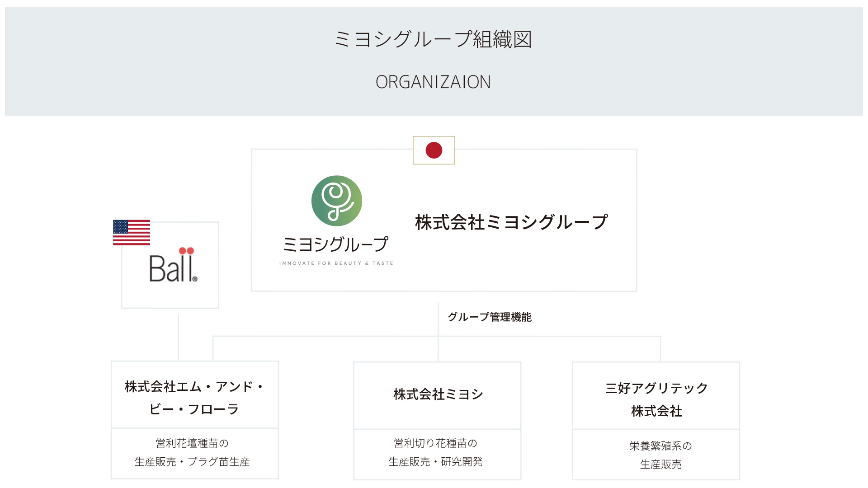This screenshot has height=488, width=868.
Task: Click the white swirl inside green logo
Action: click(337, 199)
